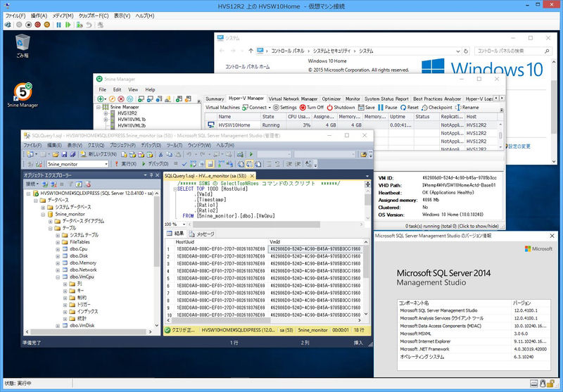The height and width of the screenshot is (392, 563).
Task: Click the green Add icon in 5nine Manager toolbar
Action: (x=101, y=99)
